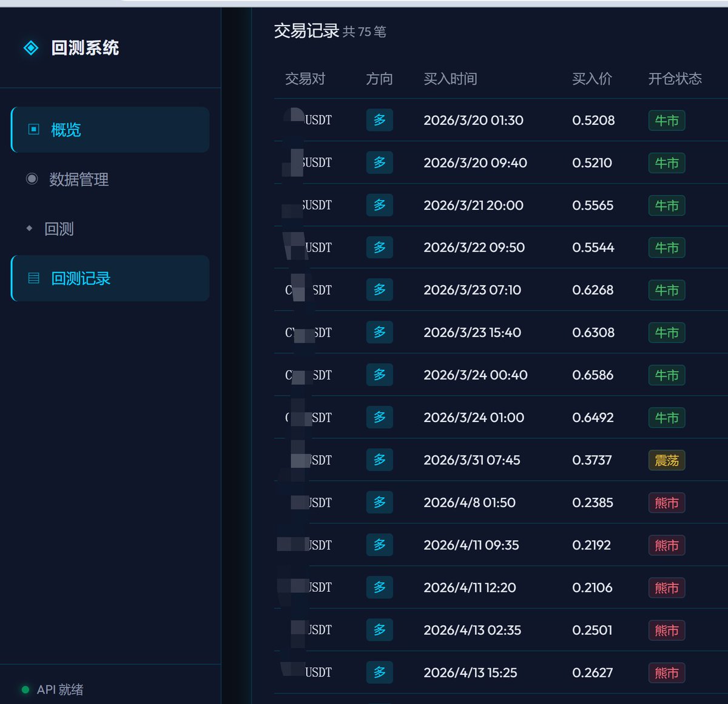The height and width of the screenshot is (704, 728).
Task: Click the buy time 2026/4/13 15:25
Action: 471,672
